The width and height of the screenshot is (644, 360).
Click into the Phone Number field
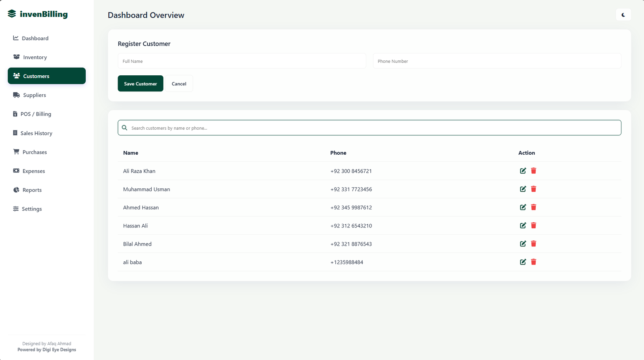497,61
